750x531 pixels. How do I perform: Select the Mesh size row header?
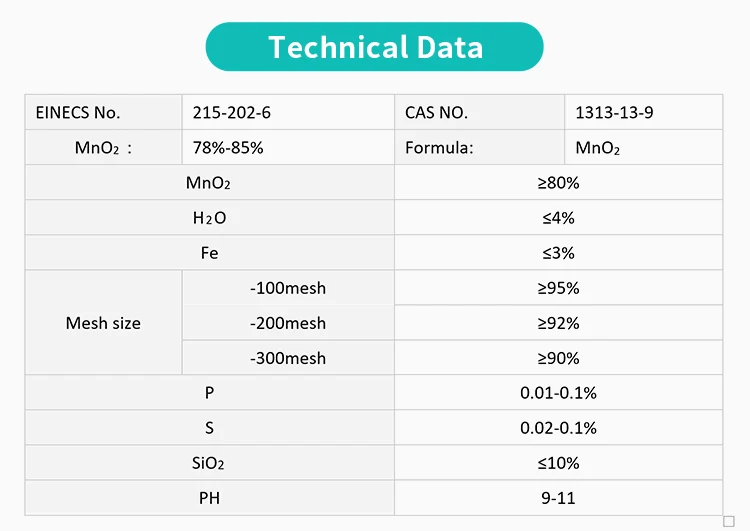click(103, 323)
